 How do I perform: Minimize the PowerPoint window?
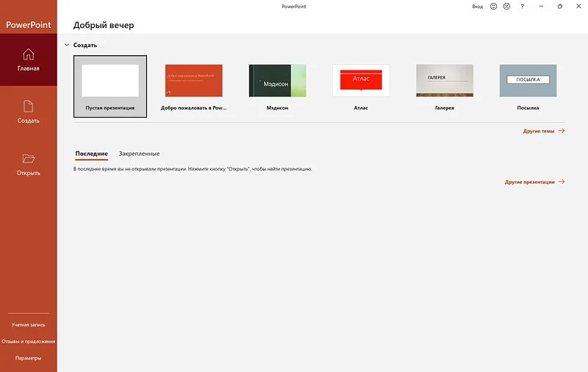tap(541, 6)
